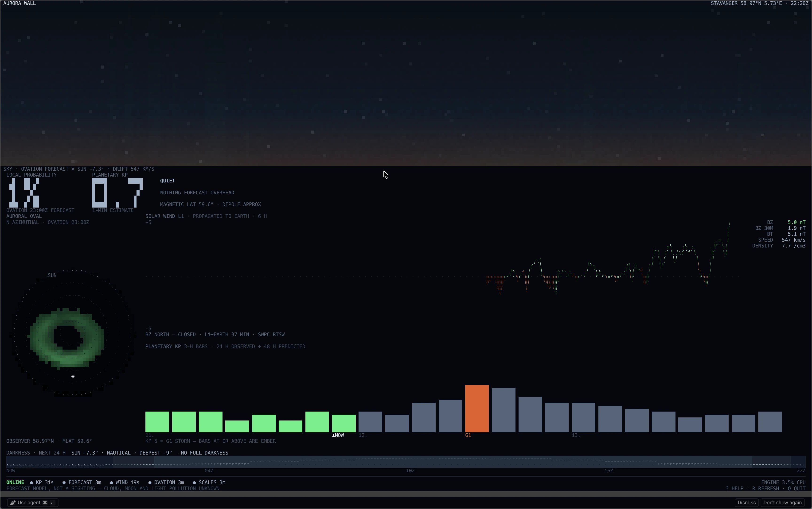Click the KP 5 = G1 STORM legend

pyautogui.click(x=211, y=441)
